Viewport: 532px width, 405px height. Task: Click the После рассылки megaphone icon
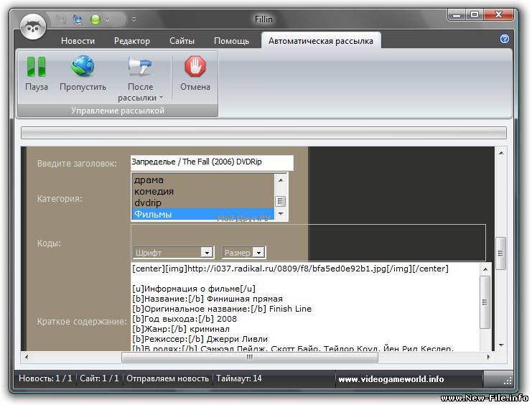141,67
